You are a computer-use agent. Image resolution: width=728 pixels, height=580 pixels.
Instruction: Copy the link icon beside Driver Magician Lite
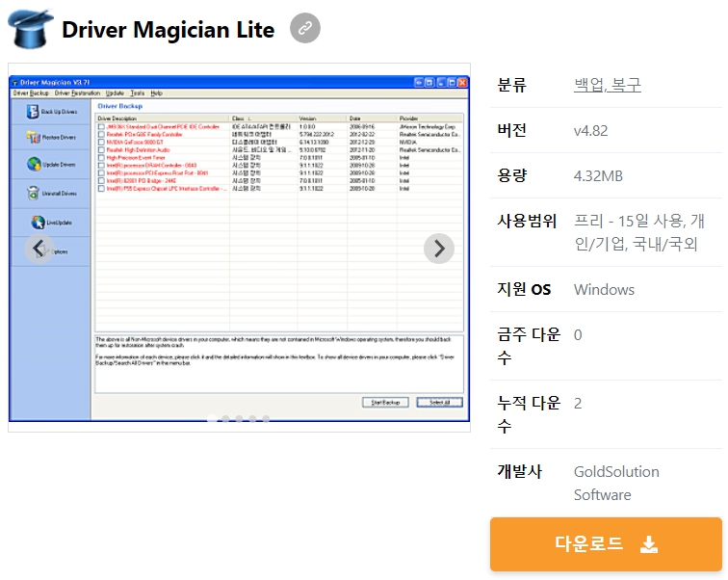(305, 28)
